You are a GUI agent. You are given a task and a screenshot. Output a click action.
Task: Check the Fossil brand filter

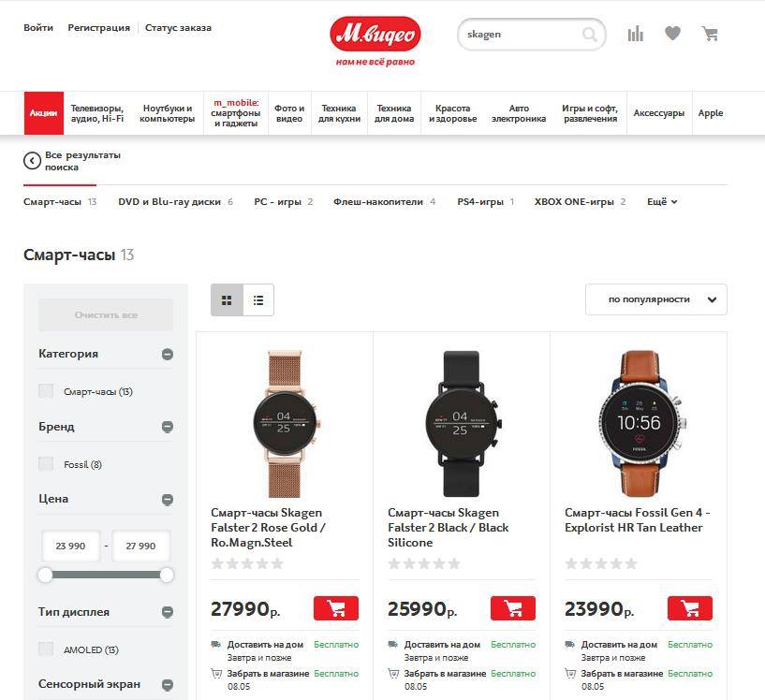[x=46, y=463]
